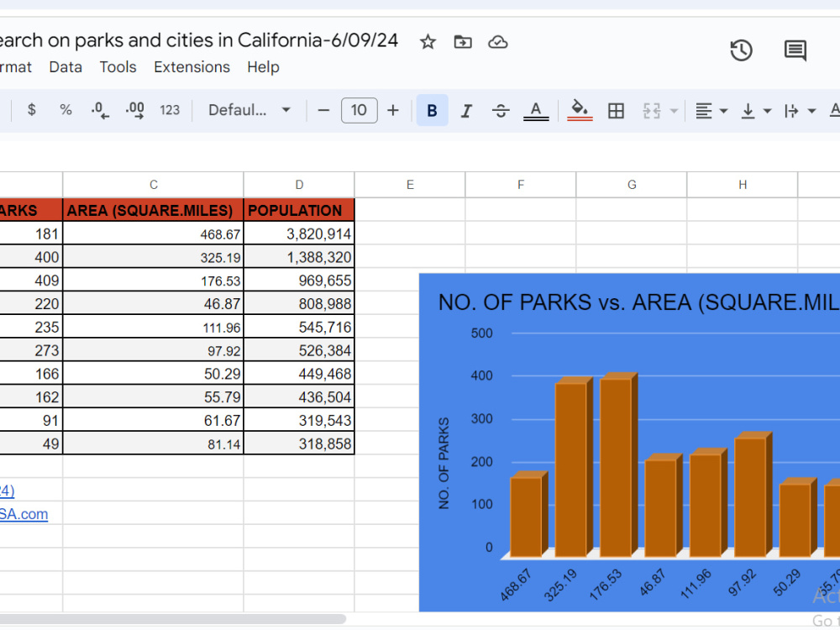Expand vertical align options
The width and height of the screenshot is (840, 630).
pyautogui.click(x=755, y=111)
